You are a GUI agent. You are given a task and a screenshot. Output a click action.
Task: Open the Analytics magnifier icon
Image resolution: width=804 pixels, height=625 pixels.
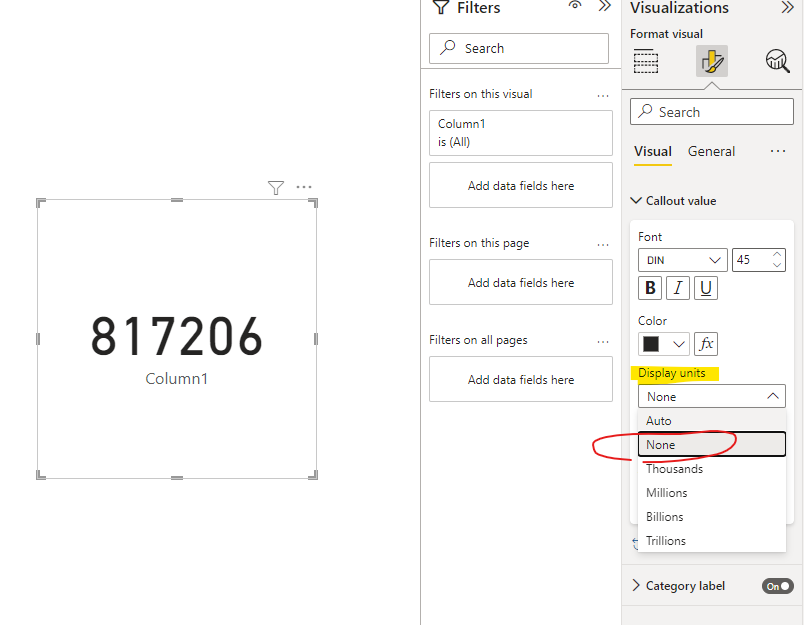click(x=777, y=61)
